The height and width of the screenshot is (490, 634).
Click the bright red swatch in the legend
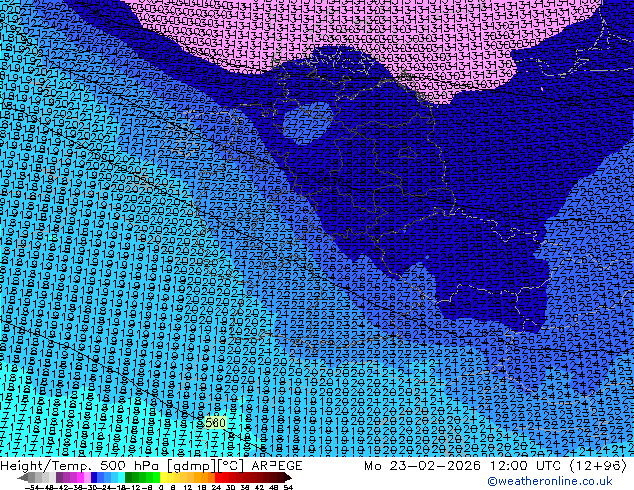tap(218, 477)
